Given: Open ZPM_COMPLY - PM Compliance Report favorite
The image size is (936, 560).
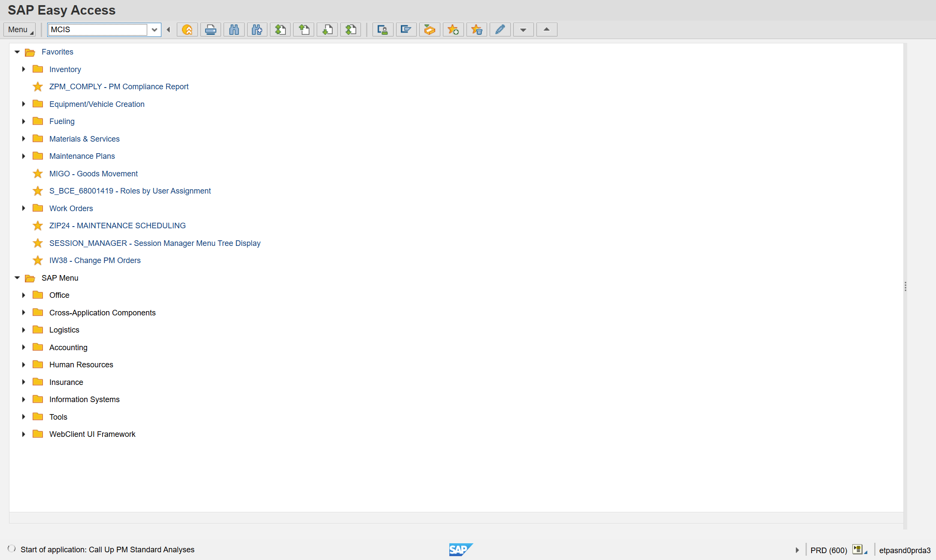Looking at the screenshot, I should [x=119, y=87].
